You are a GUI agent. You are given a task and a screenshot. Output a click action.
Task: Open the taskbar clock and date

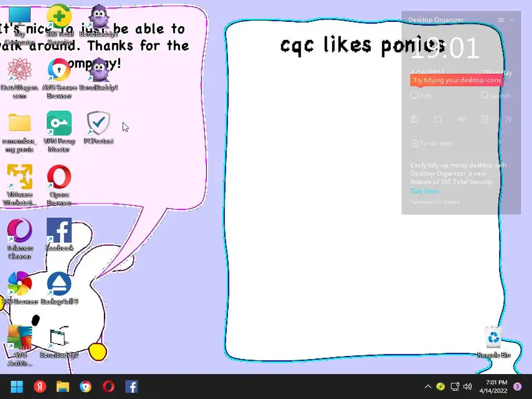pos(494,387)
